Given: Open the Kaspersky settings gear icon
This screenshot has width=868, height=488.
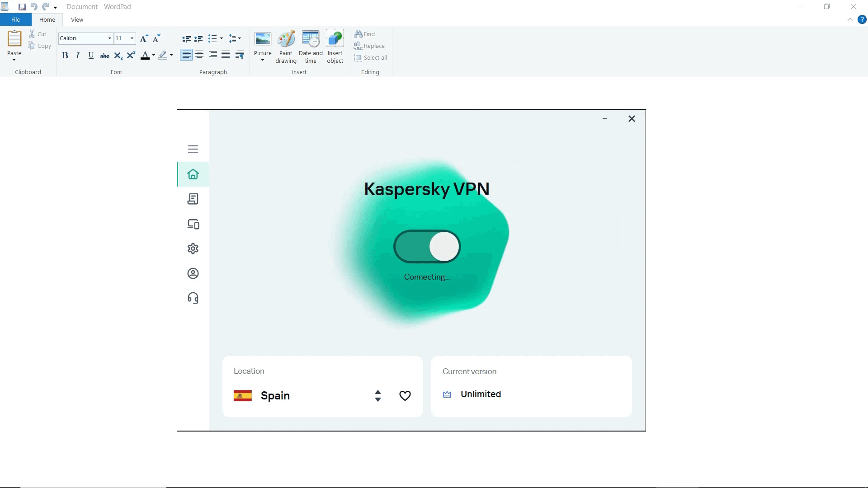Looking at the screenshot, I should [x=193, y=249].
